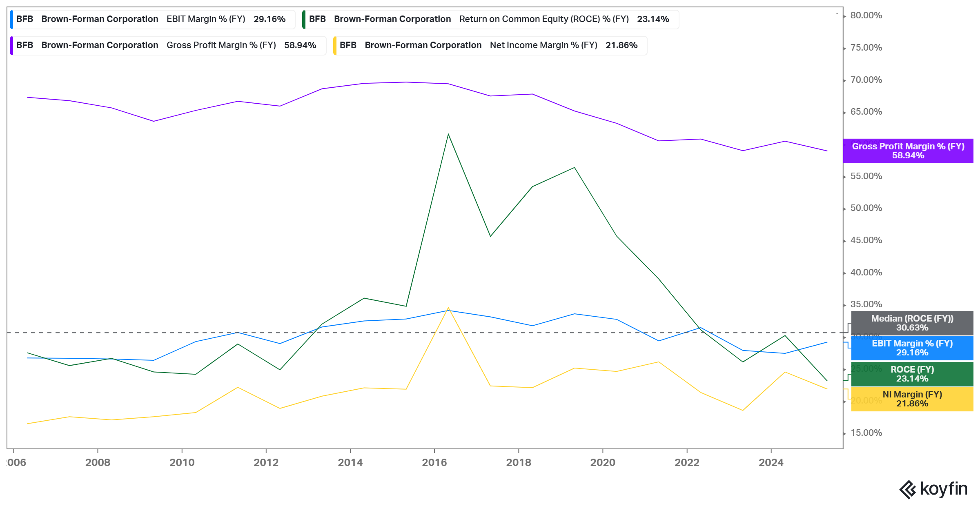980x506 pixels.
Task: Click the 2022 x-axis label
Action: (687, 462)
